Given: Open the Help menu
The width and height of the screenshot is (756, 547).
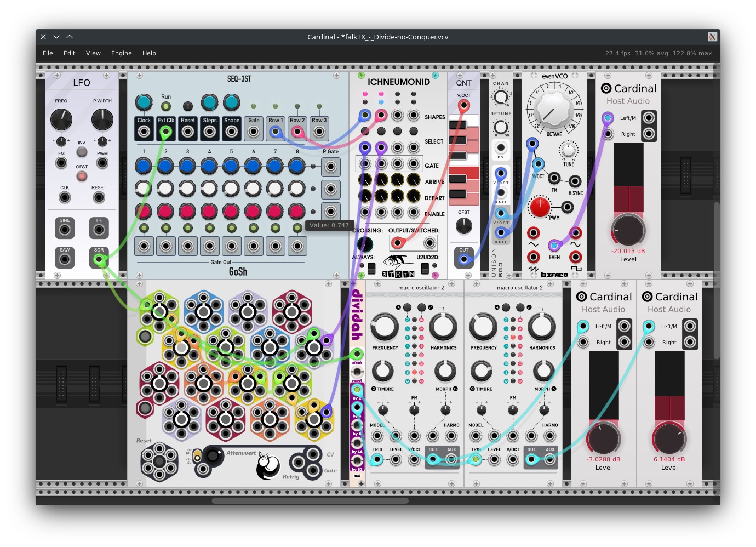Looking at the screenshot, I should point(149,53).
